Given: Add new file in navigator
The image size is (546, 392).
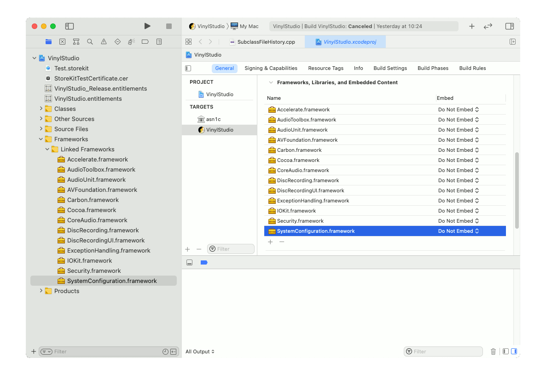Looking at the screenshot, I should pos(34,351).
